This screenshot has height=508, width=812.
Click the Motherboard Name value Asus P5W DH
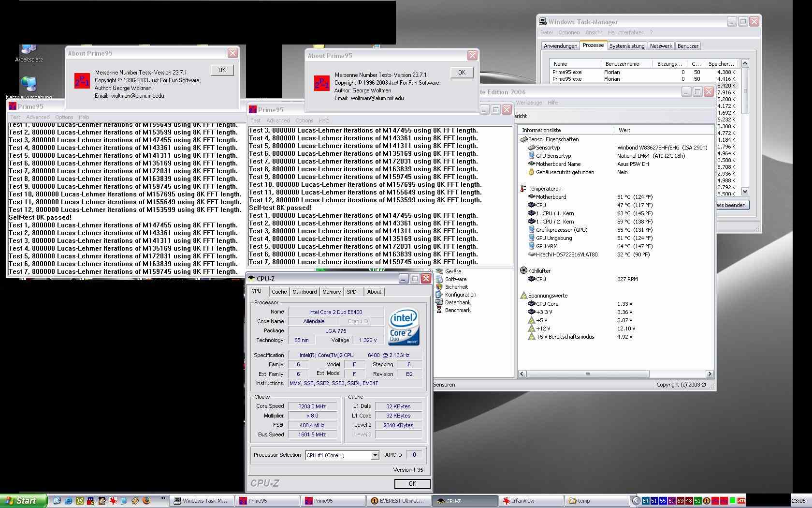[x=633, y=164]
